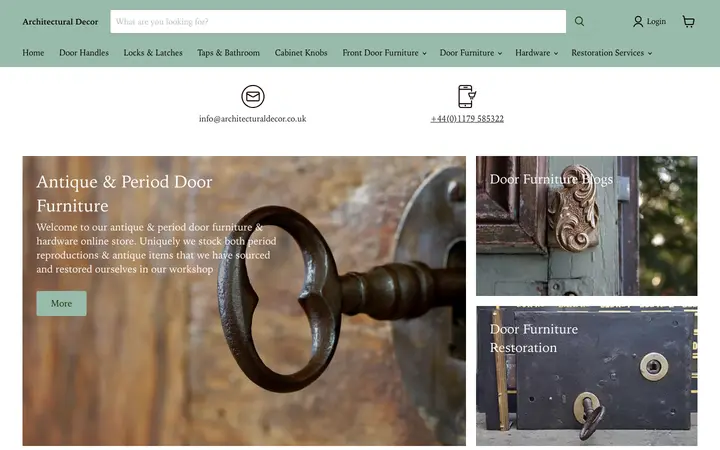Expand the Restoration Services chevron

(x=650, y=54)
